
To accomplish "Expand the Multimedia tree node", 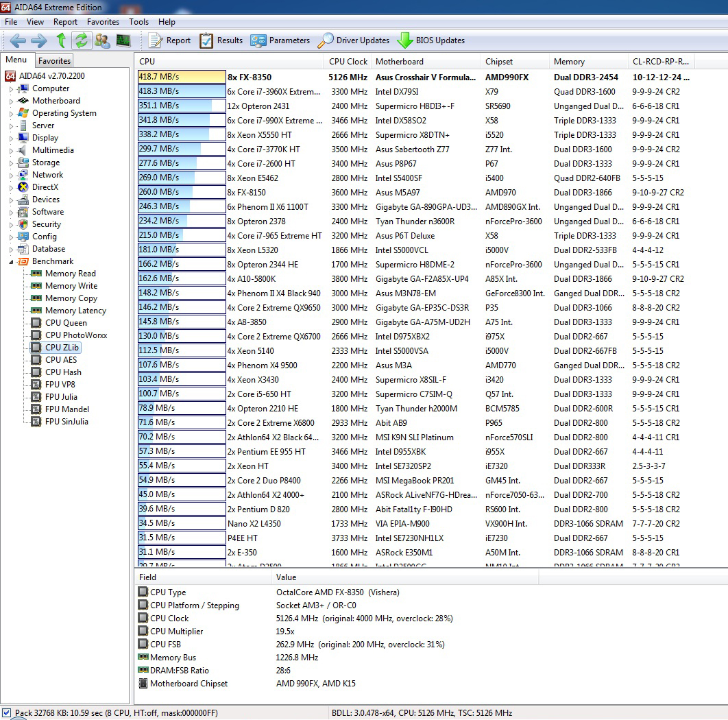I will point(11,150).
